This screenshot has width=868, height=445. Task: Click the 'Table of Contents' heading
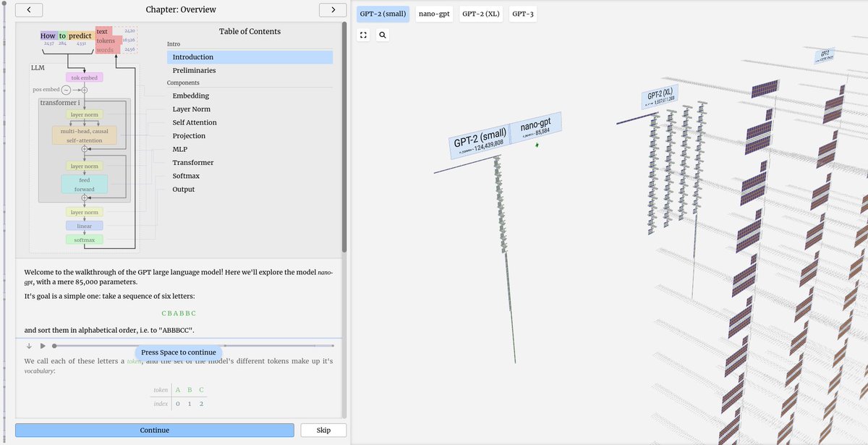[x=250, y=31]
